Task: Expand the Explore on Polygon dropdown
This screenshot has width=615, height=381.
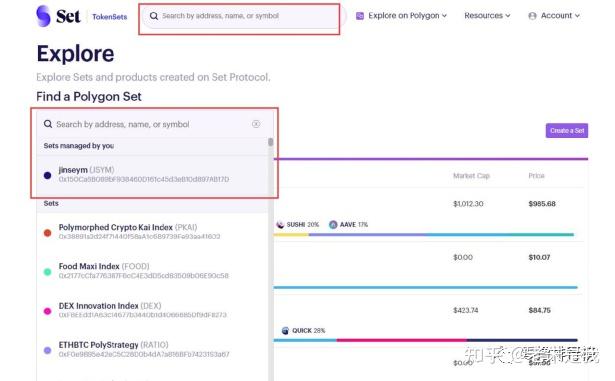Action: pos(402,16)
